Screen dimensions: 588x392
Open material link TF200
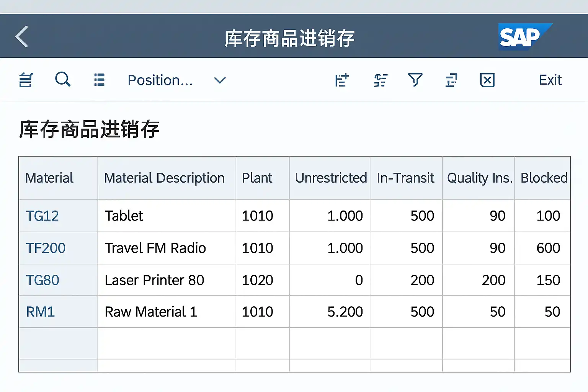coord(46,248)
